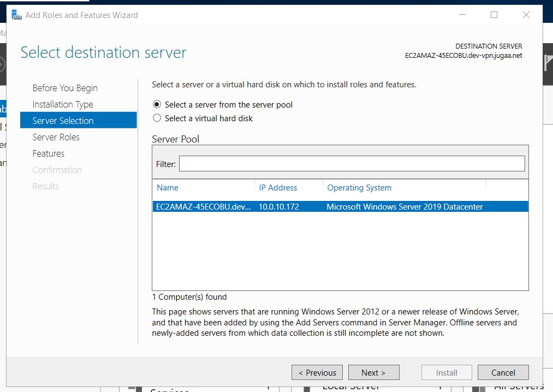Switch to the Features step
Image resolution: width=553 pixels, height=392 pixels.
click(x=49, y=153)
